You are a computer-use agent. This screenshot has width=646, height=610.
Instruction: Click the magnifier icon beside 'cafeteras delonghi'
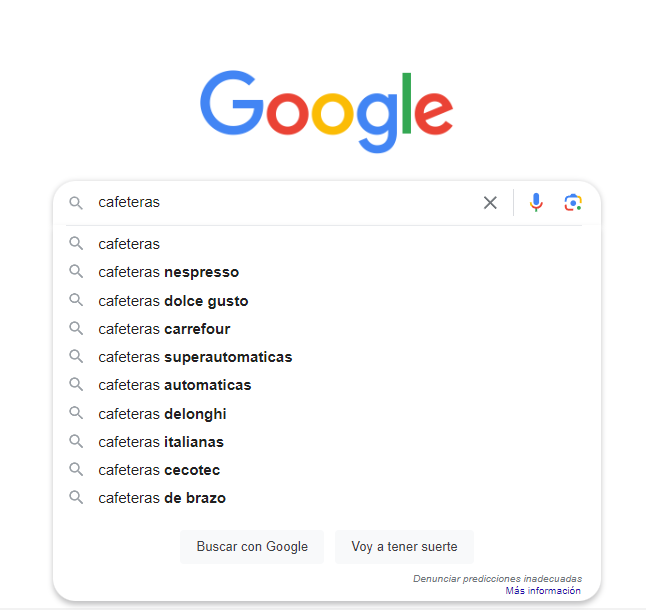(x=76, y=413)
